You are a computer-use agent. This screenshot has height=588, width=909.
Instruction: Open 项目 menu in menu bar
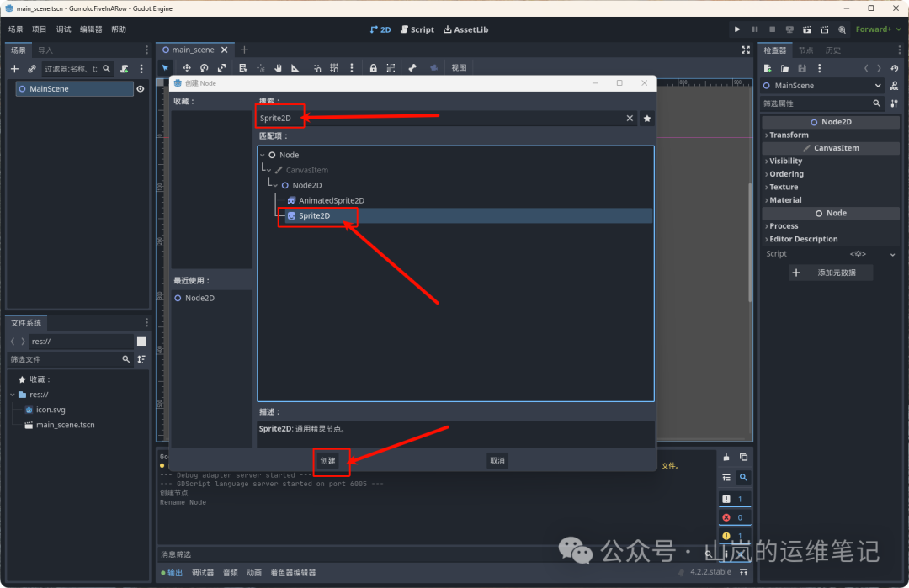pos(40,29)
